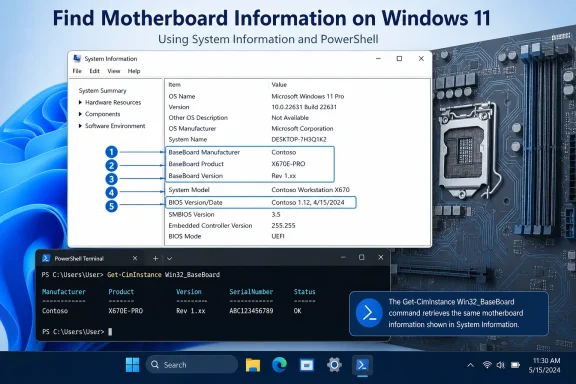Open the Edit menu in System Information

tap(94, 71)
